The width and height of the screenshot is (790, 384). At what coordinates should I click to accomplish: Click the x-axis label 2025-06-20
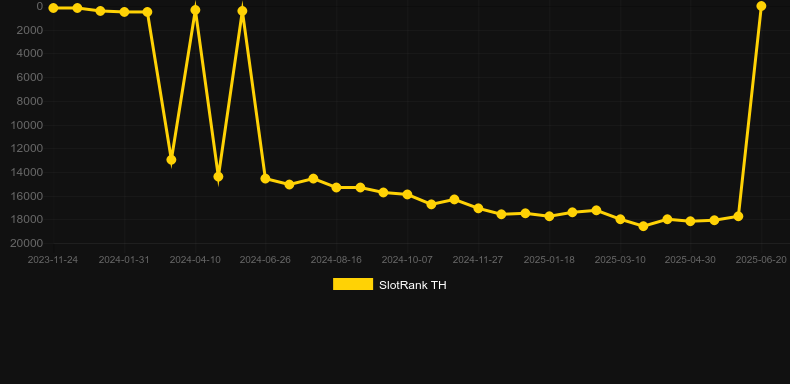pyautogui.click(x=761, y=260)
